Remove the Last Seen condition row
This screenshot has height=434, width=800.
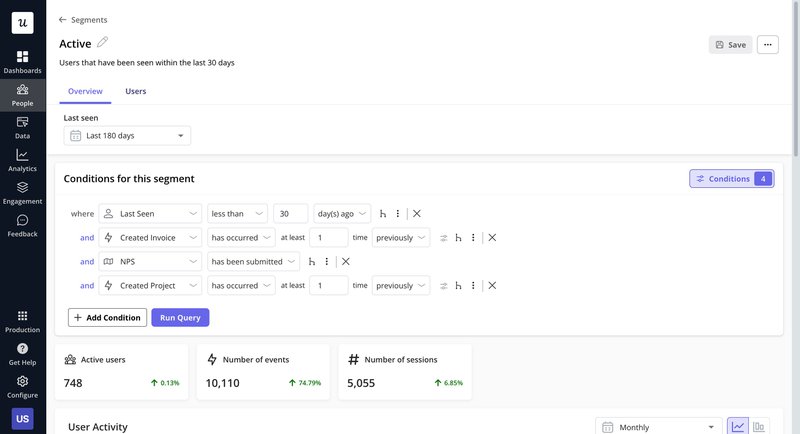(417, 214)
